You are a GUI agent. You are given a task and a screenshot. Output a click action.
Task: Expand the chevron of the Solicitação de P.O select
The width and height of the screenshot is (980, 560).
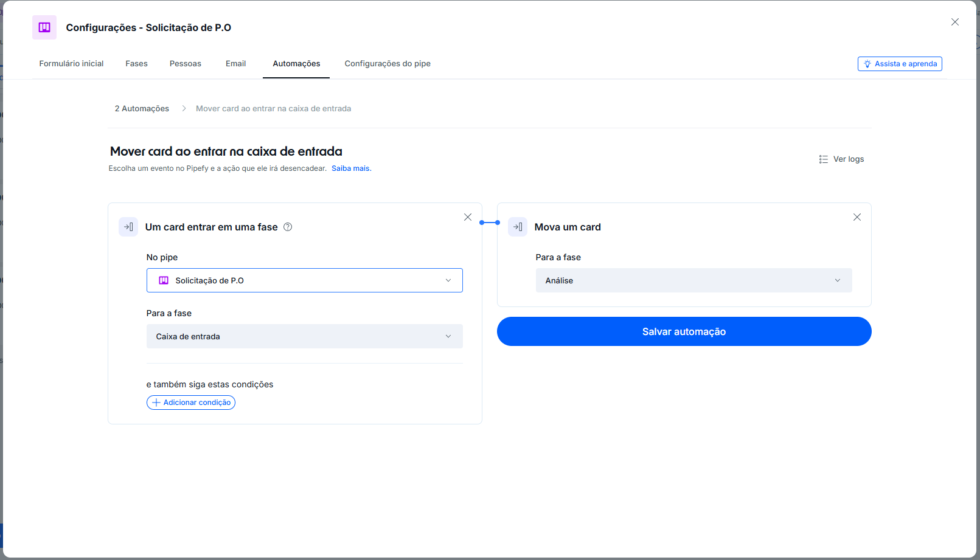click(448, 280)
